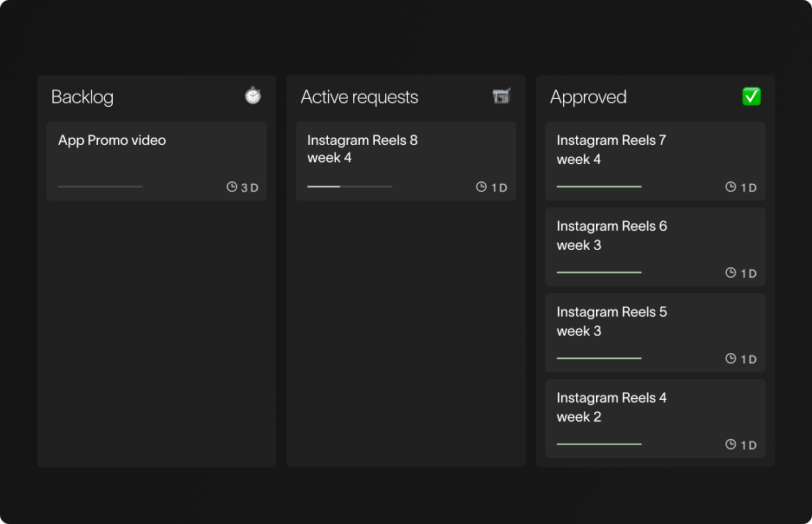Select the Approved column title

click(588, 97)
